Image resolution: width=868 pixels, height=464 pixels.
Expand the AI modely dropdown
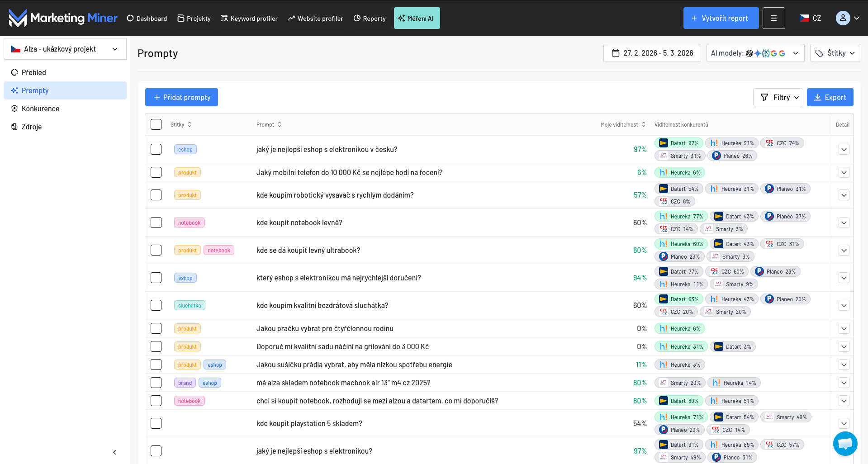[x=755, y=53]
